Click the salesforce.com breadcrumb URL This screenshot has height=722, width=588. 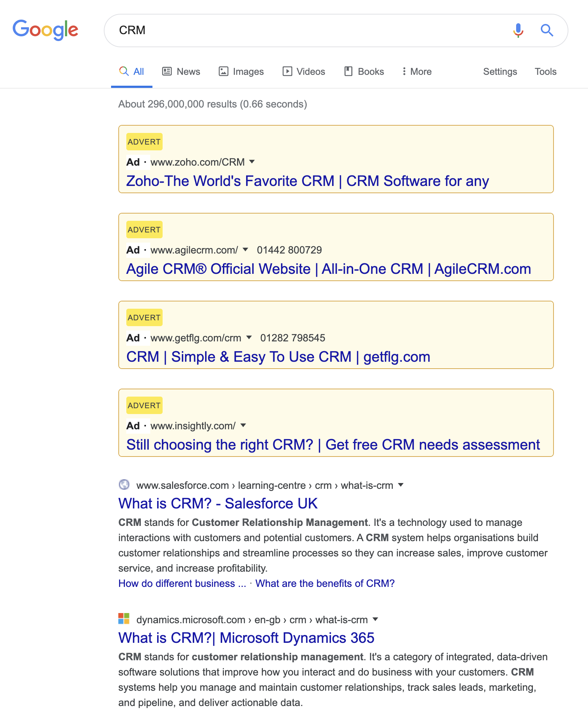click(x=265, y=485)
